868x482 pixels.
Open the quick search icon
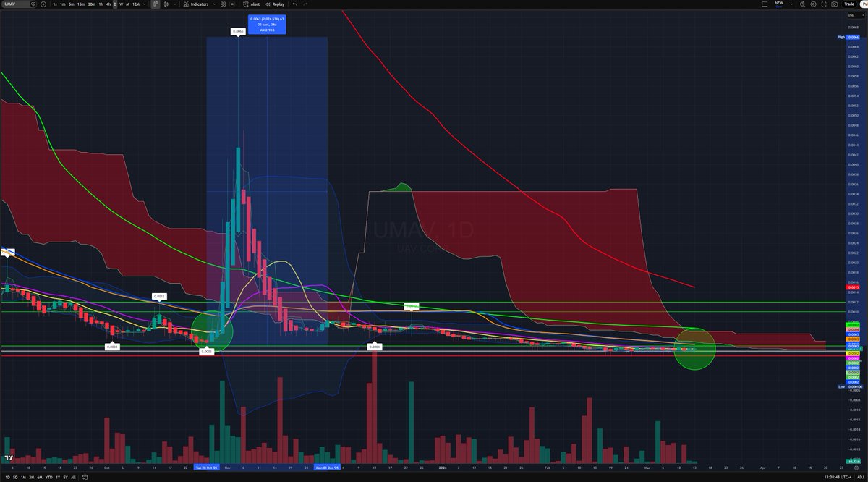[802, 4]
